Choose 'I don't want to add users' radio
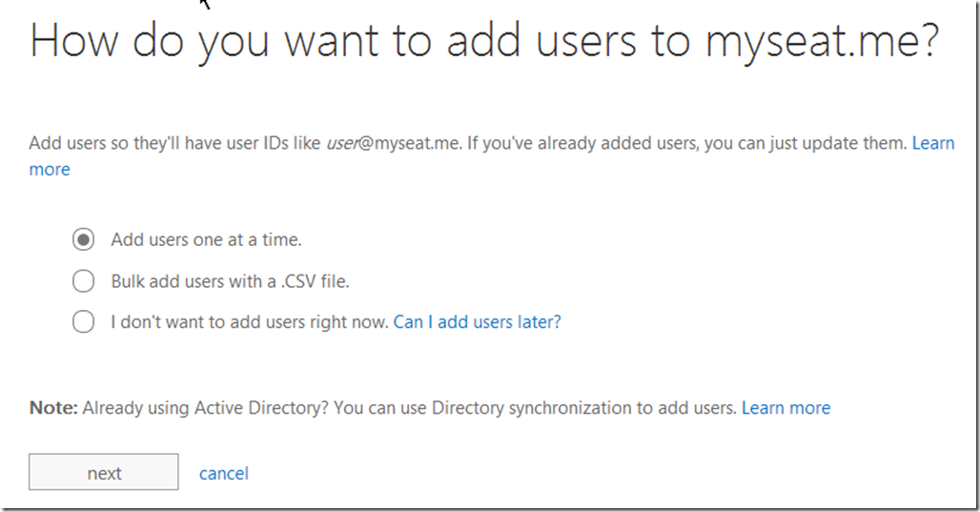The image size is (980, 512). pos(83,322)
